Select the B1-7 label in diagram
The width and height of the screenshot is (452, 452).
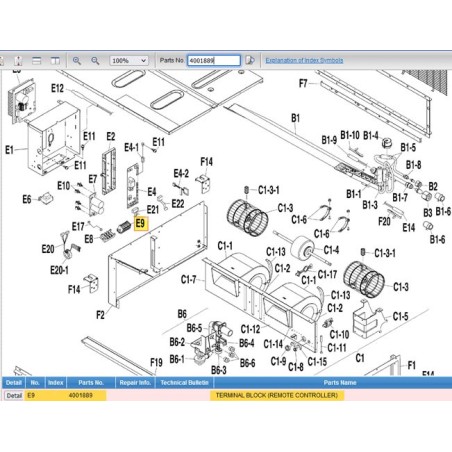[400, 198]
